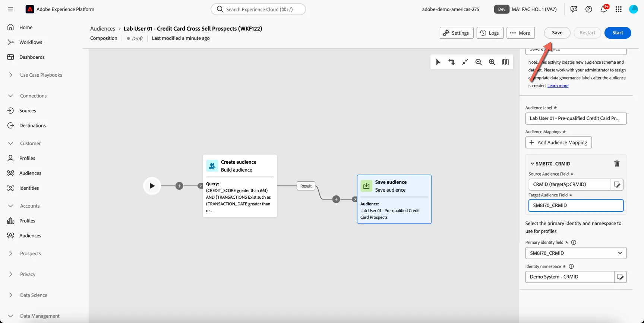
Task: Zoom out on the canvas
Action: (479, 62)
